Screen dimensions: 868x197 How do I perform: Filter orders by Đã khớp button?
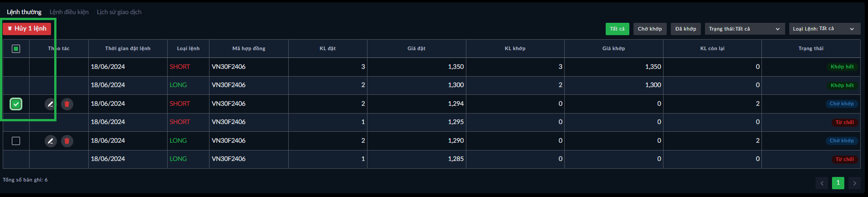click(685, 29)
